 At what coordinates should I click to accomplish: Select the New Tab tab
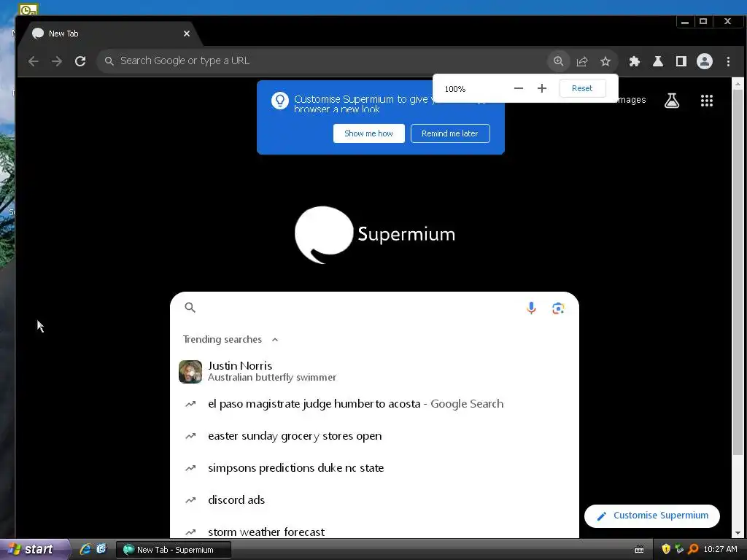click(109, 34)
